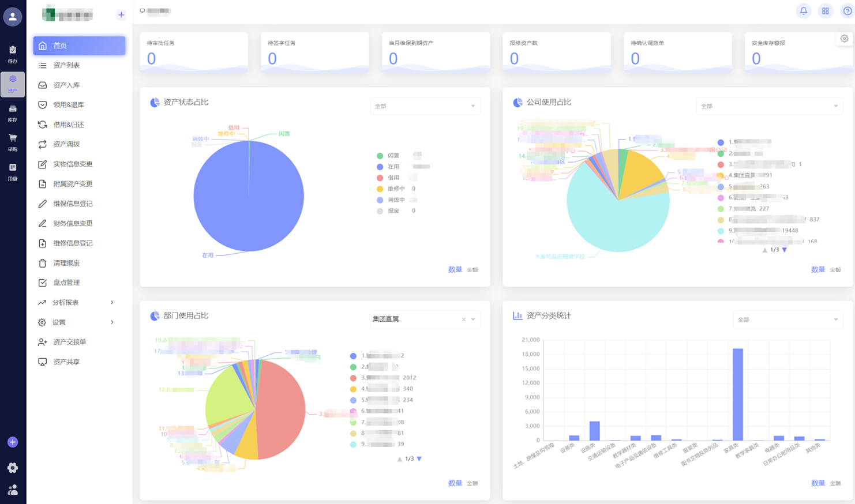Switch 资产状态占比 chart to 金额
Image resolution: width=855 pixels, height=504 pixels.
click(472, 270)
